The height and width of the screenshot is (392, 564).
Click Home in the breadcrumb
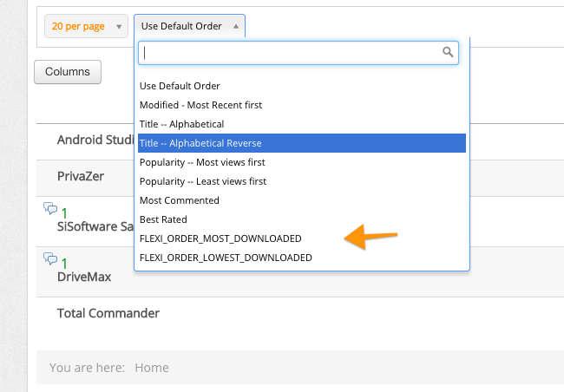click(x=152, y=368)
